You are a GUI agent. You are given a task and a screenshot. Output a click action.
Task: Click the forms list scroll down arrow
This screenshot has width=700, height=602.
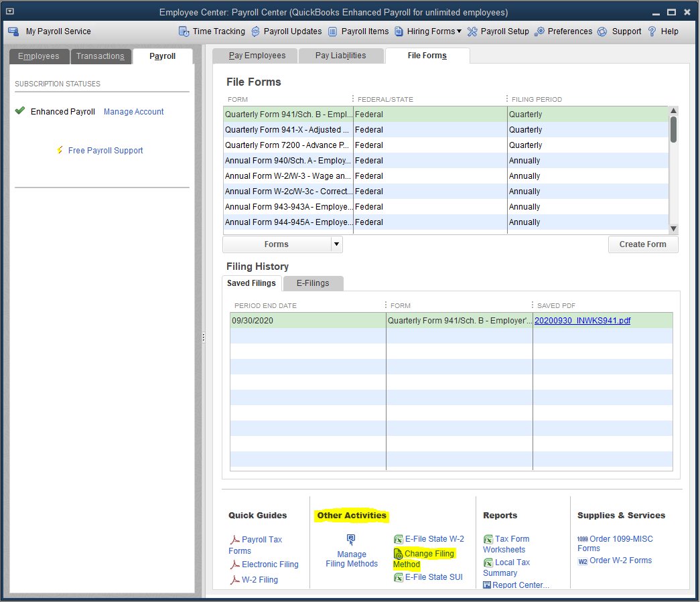click(674, 228)
